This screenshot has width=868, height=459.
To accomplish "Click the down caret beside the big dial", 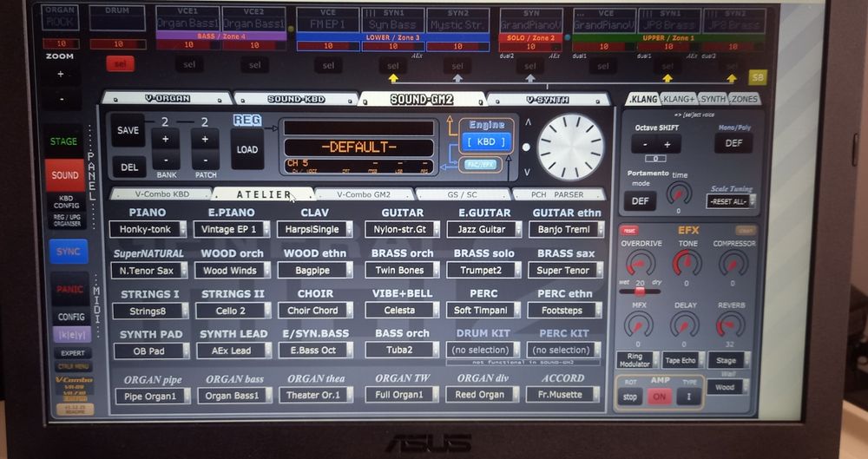I will click(x=527, y=172).
